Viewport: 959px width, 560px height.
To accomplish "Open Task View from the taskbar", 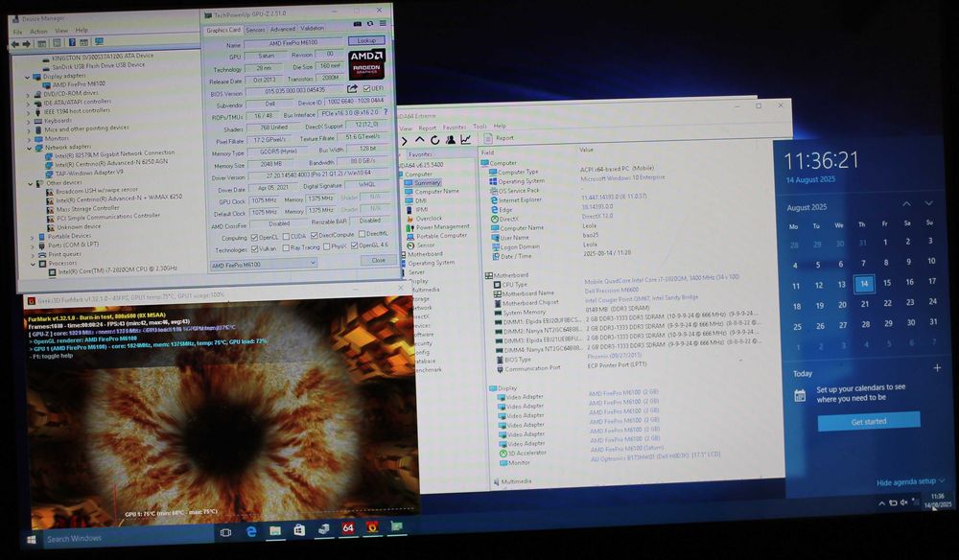I will tap(225, 532).
